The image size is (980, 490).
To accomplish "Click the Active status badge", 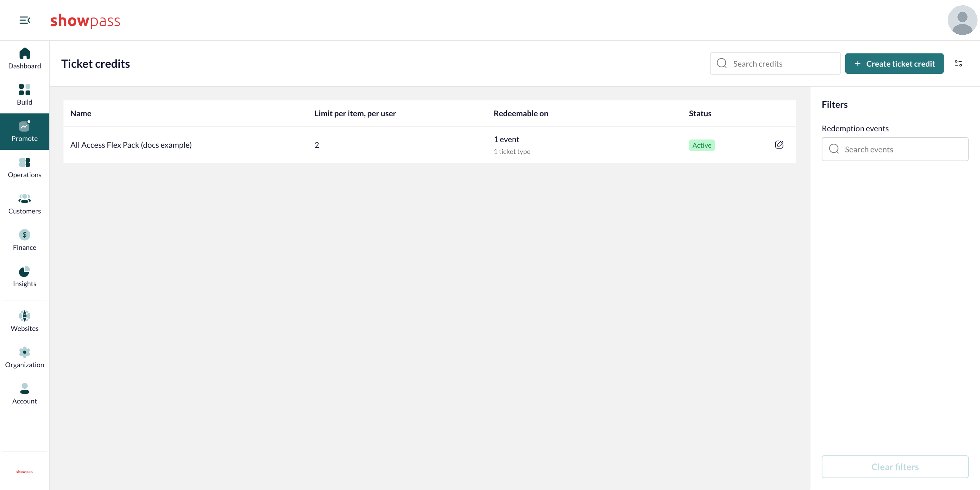I will point(702,145).
